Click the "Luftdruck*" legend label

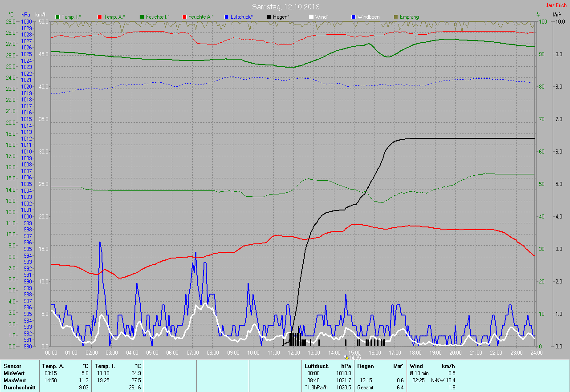(242, 17)
